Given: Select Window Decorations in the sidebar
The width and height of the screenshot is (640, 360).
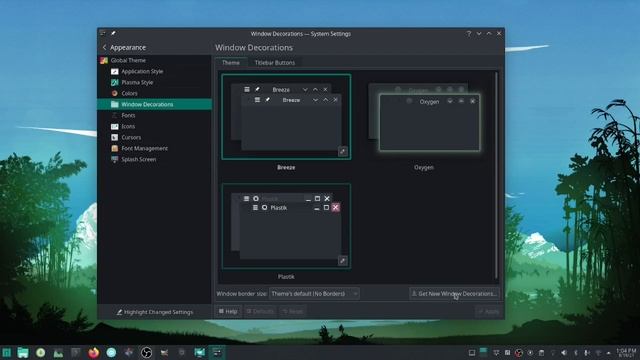Looking at the screenshot, I should coord(154,104).
